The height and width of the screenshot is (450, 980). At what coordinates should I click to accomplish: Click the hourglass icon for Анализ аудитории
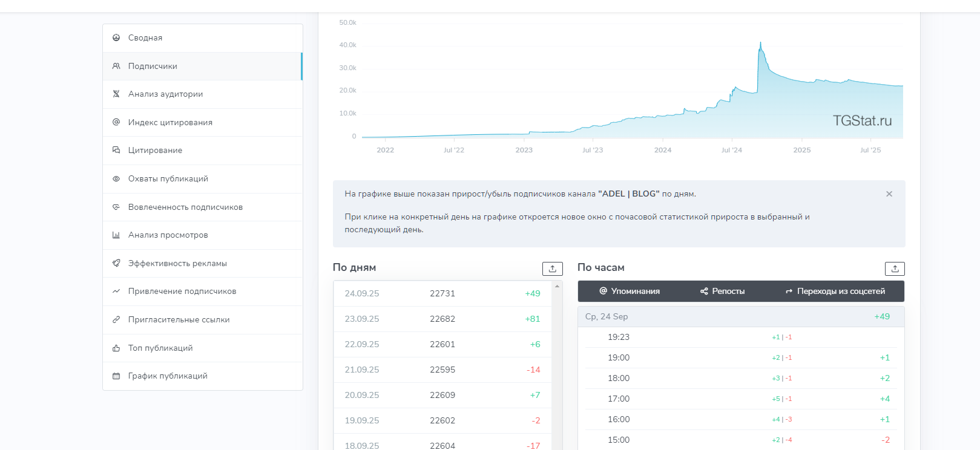tap(116, 94)
